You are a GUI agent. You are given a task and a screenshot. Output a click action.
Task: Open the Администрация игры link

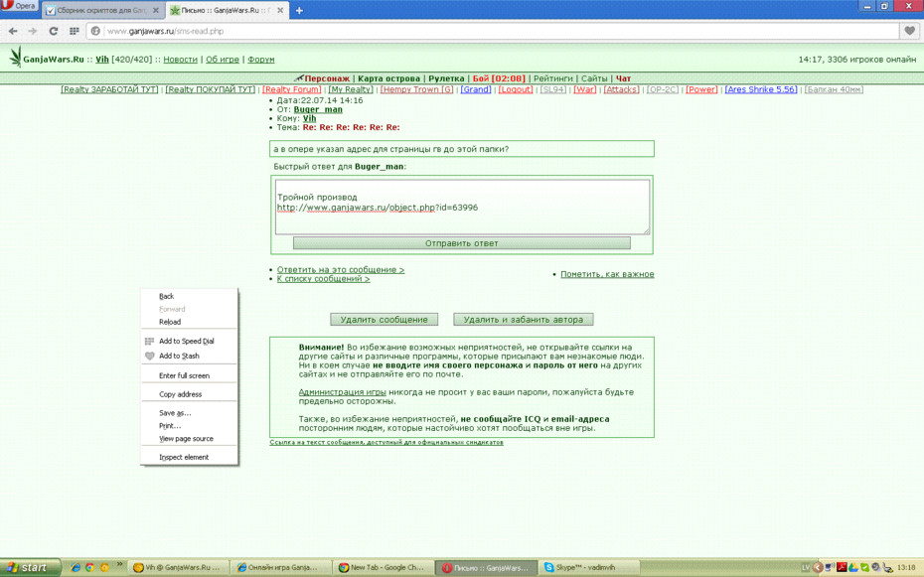[342, 392]
